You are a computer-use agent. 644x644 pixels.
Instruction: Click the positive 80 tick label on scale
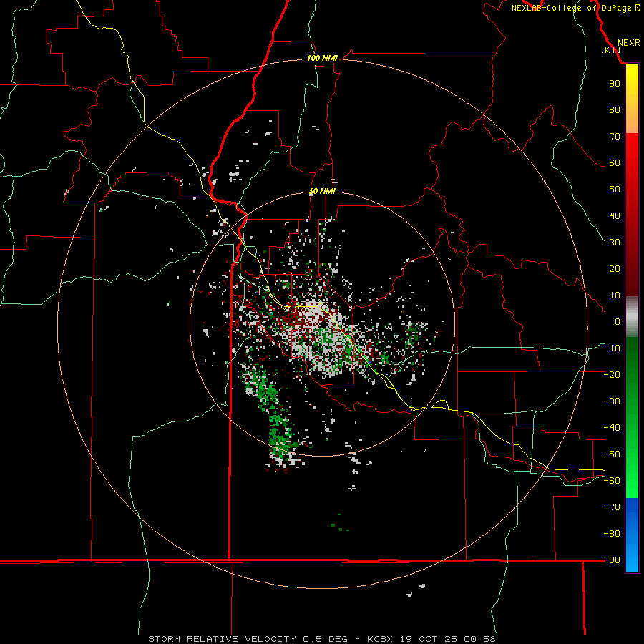(615, 109)
